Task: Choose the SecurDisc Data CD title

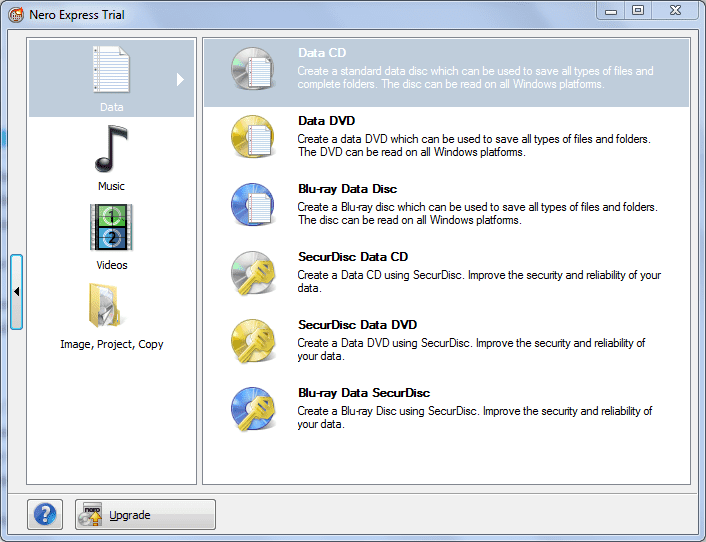Action: pos(353,257)
